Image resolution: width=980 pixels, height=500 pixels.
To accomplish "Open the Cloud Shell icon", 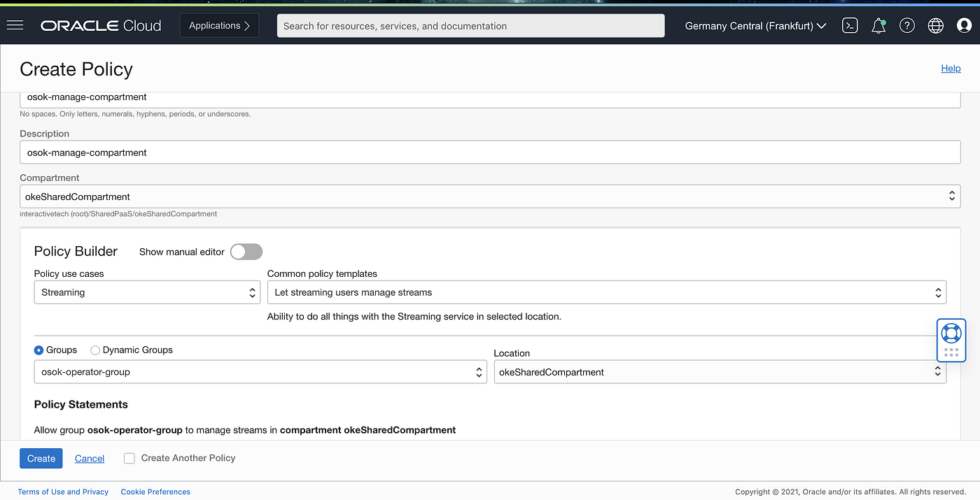I will tap(850, 26).
